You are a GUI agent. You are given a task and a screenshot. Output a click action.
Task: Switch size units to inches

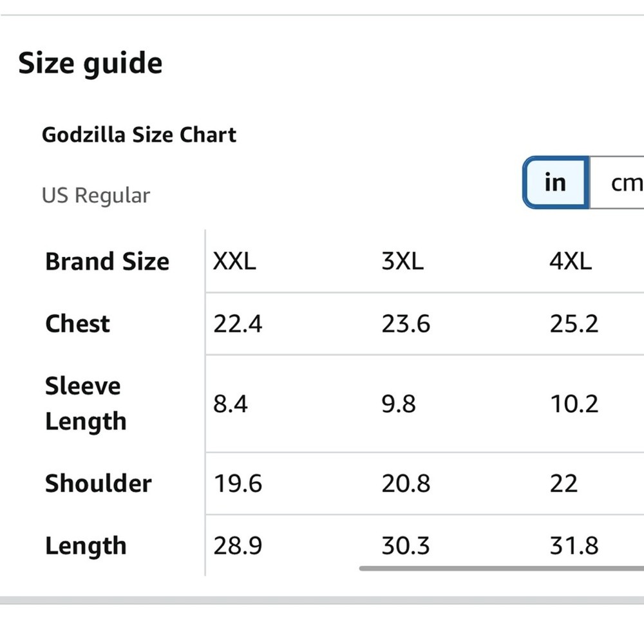tap(554, 183)
